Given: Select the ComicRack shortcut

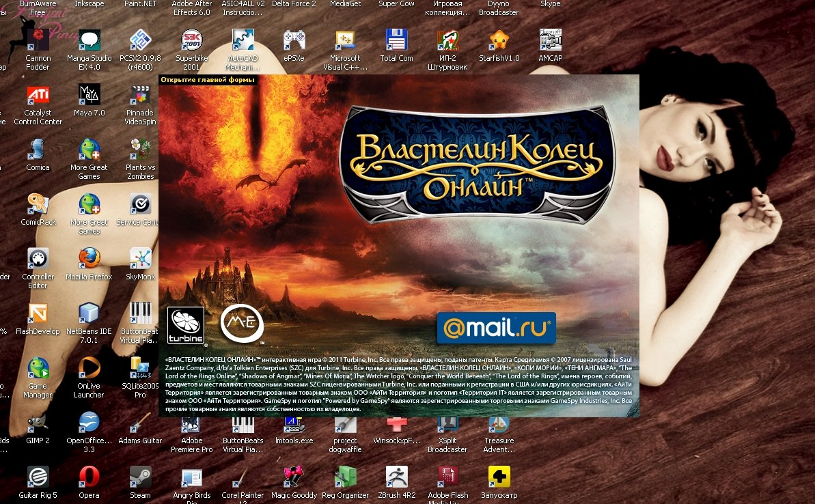Looking at the screenshot, I should (x=38, y=204).
